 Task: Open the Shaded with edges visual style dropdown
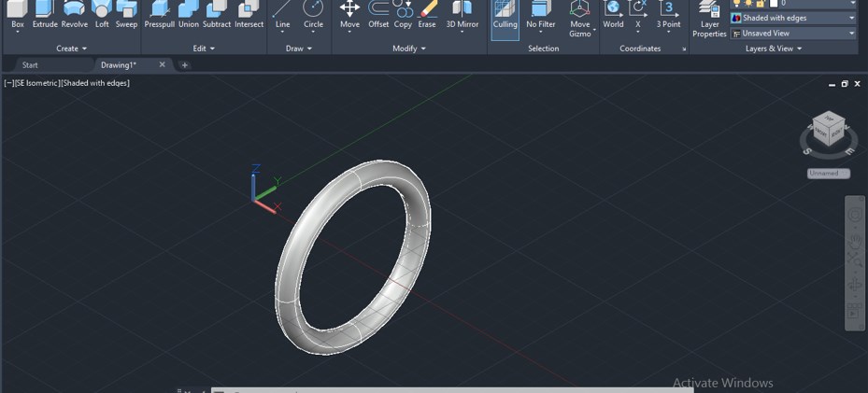pyautogui.click(x=793, y=18)
